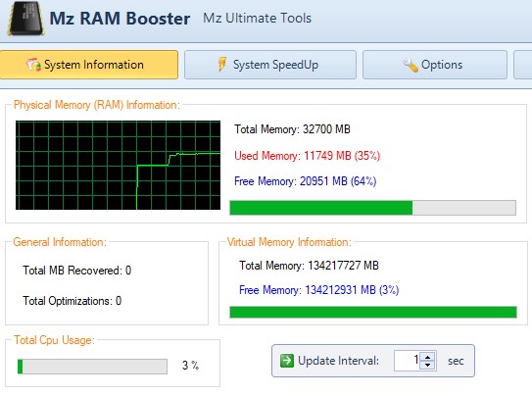Click 'Total Cpu Usage:' heading
The width and height of the screenshot is (532, 396).
(x=54, y=340)
